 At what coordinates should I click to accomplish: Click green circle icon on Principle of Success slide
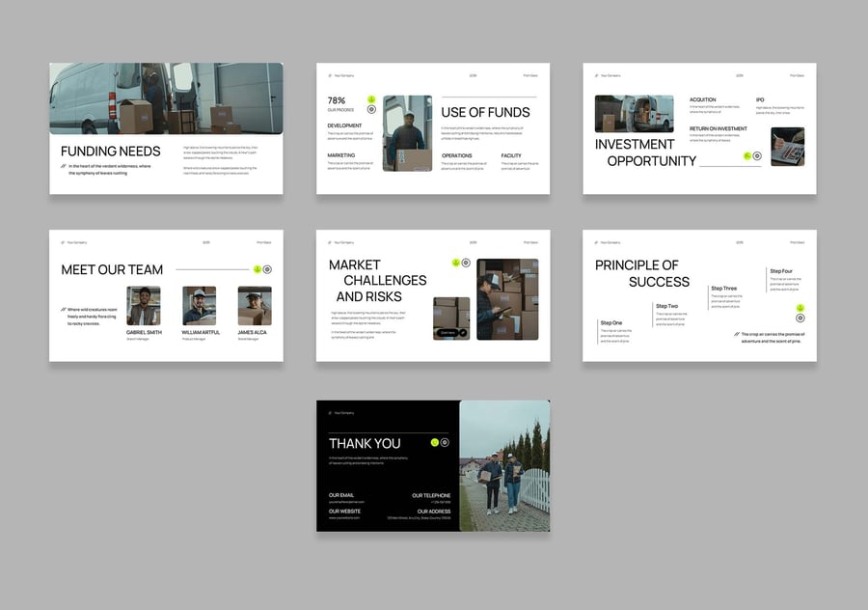click(800, 308)
